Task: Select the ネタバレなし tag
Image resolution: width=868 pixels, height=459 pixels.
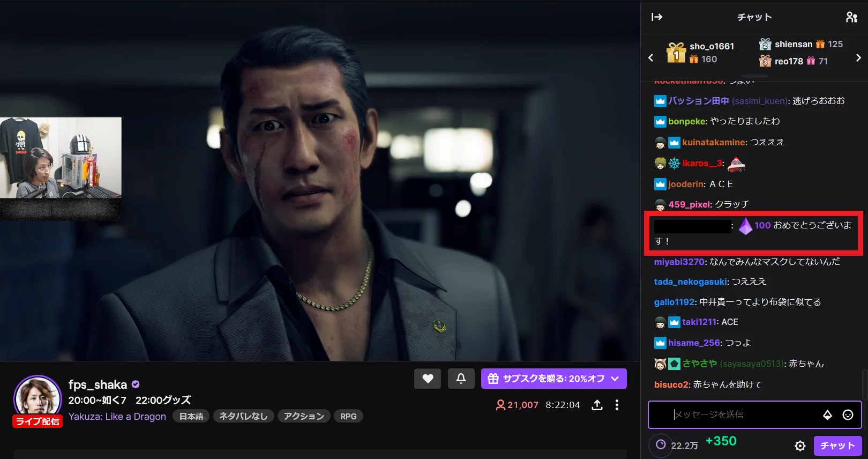Action: click(x=244, y=416)
